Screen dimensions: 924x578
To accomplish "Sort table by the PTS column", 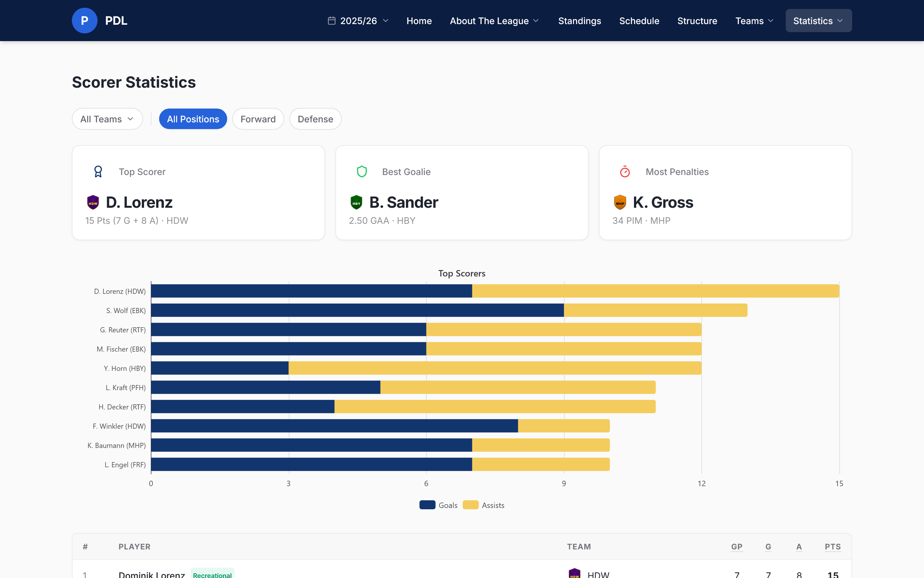I will [x=832, y=547].
